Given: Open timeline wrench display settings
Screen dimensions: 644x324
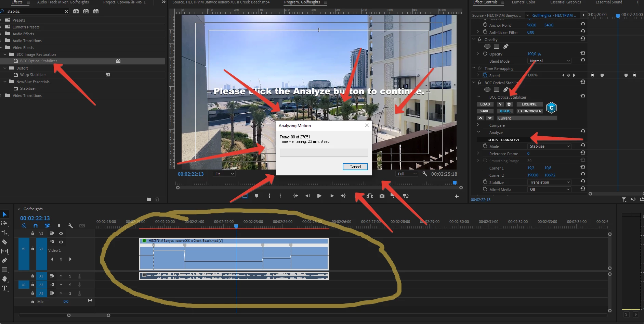Looking at the screenshot, I should pos(70,226).
